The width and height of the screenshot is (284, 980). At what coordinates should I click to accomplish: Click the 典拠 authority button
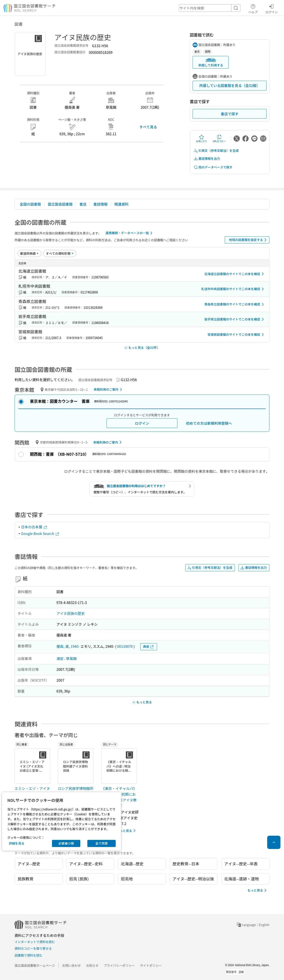[x=149, y=647]
